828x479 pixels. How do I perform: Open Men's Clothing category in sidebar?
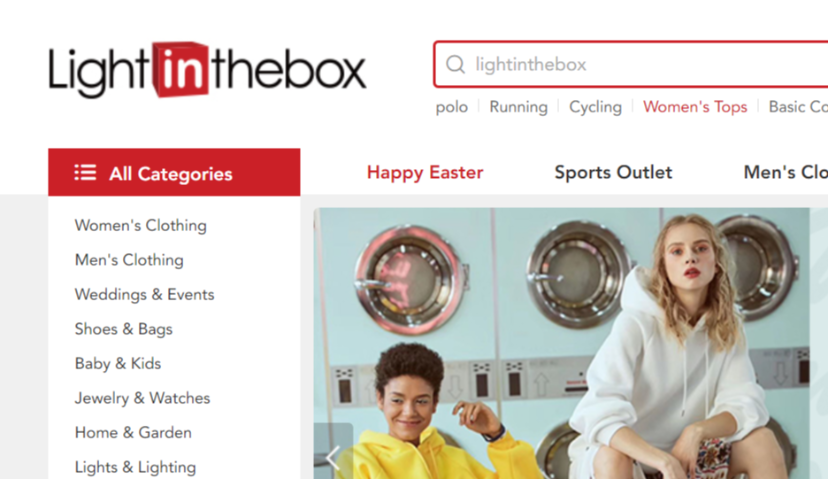point(129,260)
